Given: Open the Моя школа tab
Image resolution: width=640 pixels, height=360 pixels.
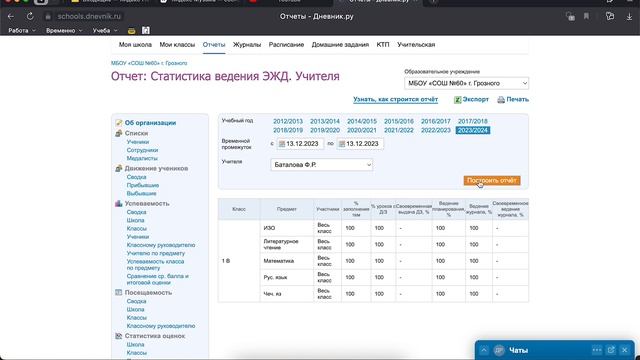Looking at the screenshot, I should (x=135, y=45).
